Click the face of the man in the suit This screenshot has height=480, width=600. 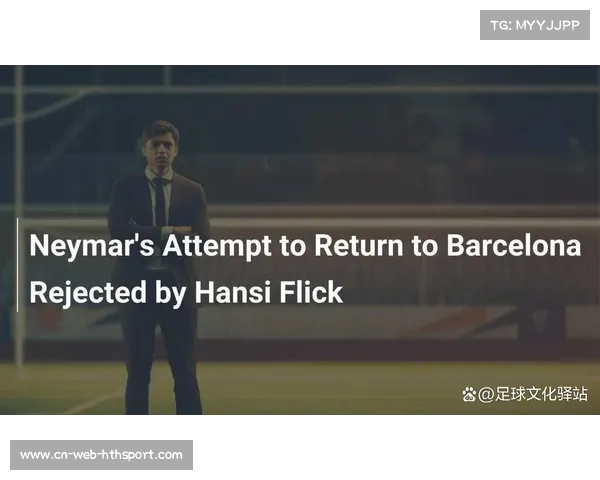point(160,147)
